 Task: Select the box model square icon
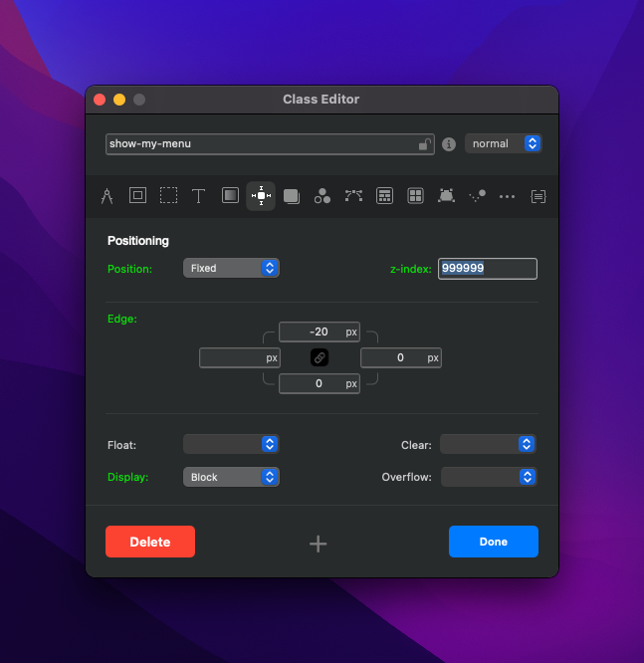[x=138, y=196]
